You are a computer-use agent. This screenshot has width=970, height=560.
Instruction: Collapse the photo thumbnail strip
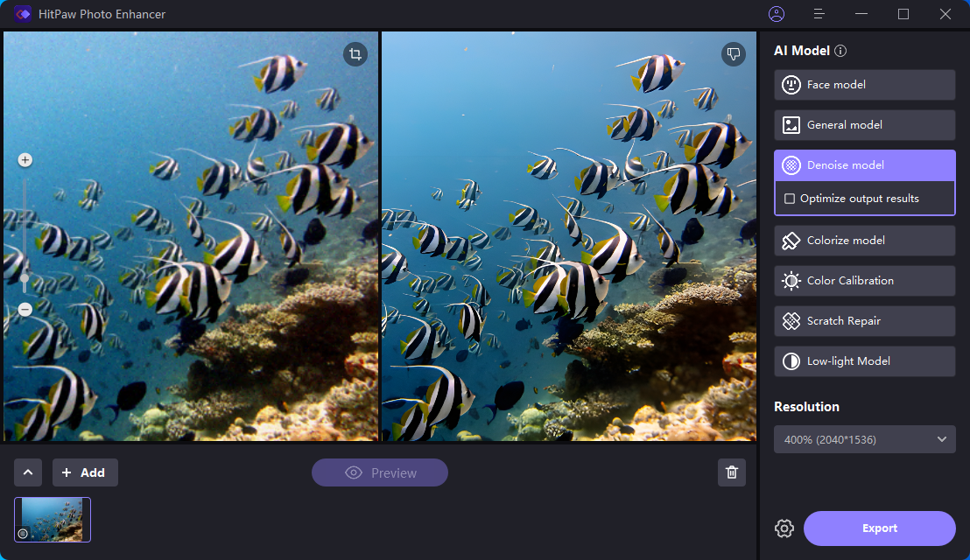(x=27, y=472)
